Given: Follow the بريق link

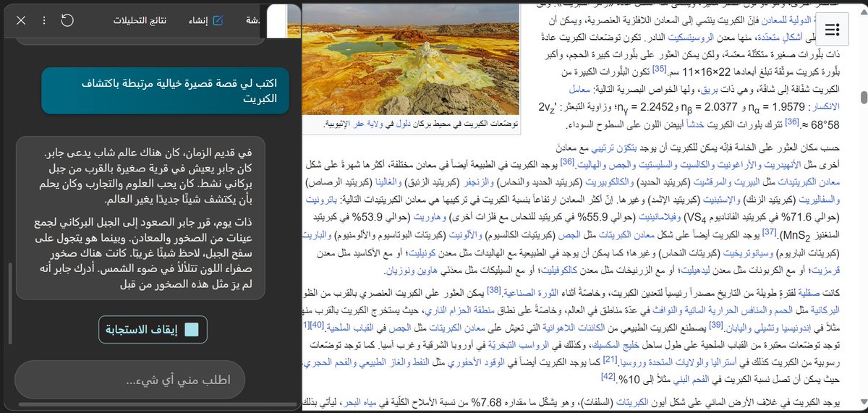Looking at the screenshot, I should (x=708, y=89).
